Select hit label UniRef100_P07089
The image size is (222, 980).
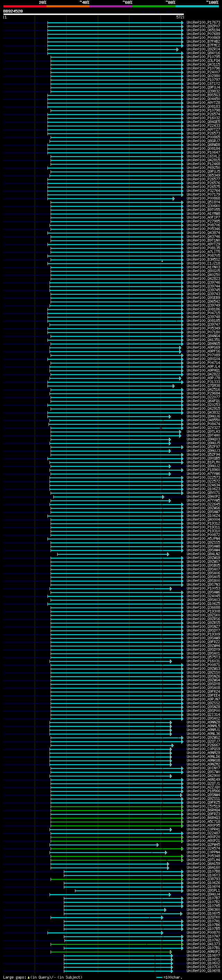(x=203, y=355)
